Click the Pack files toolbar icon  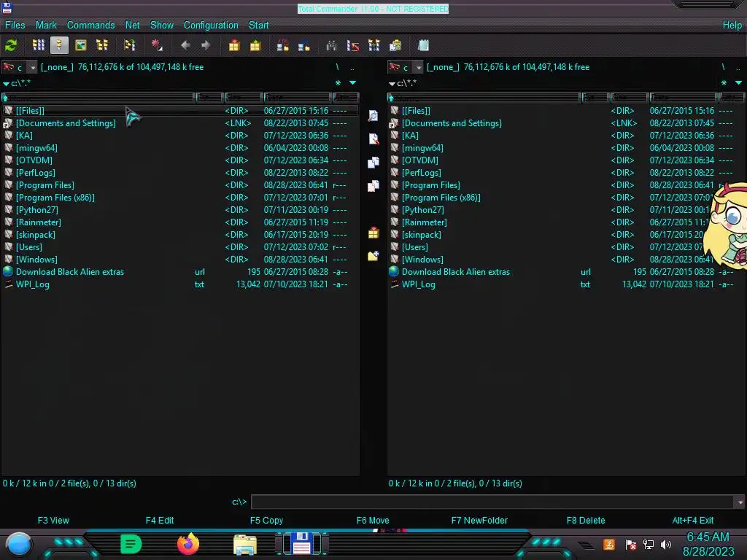tap(234, 46)
